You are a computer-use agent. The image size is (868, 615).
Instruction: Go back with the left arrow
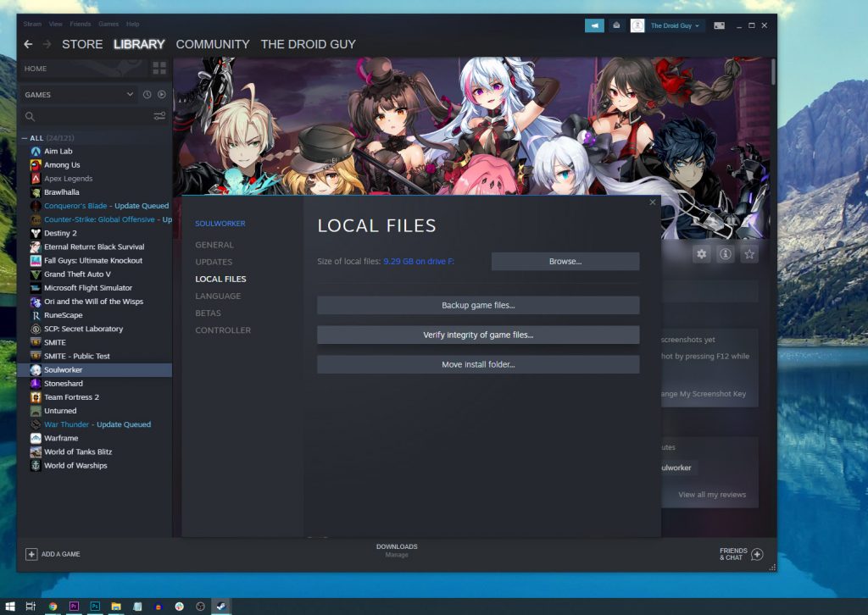28,44
